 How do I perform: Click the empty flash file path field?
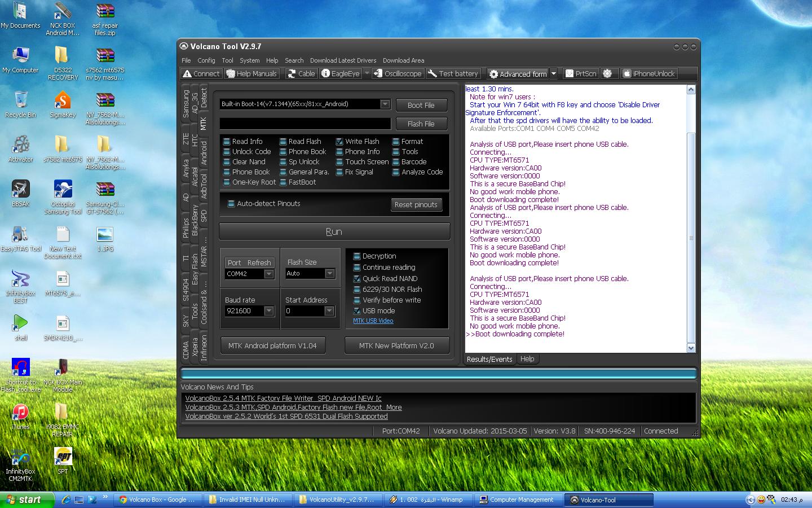[x=305, y=124]
